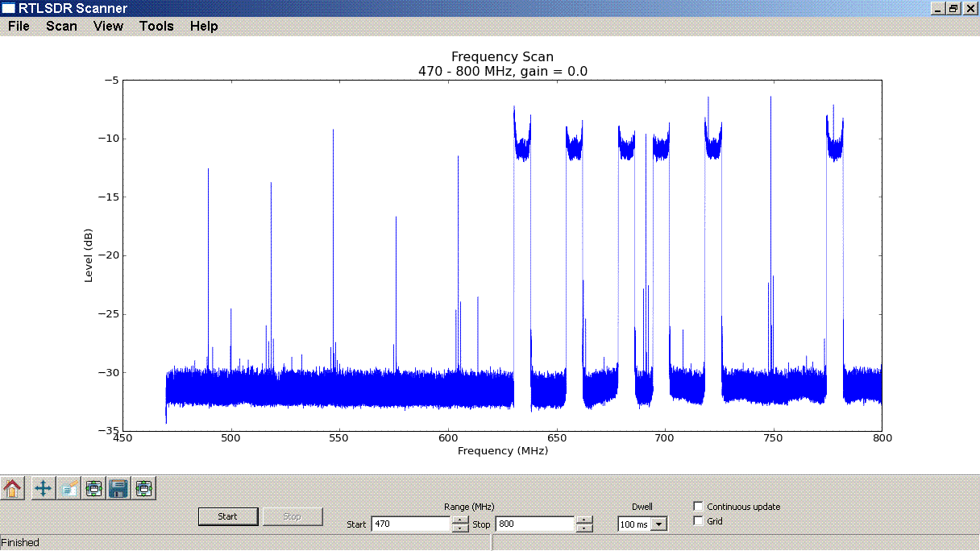Open subplot configuration icon left of save

[93, 488]
